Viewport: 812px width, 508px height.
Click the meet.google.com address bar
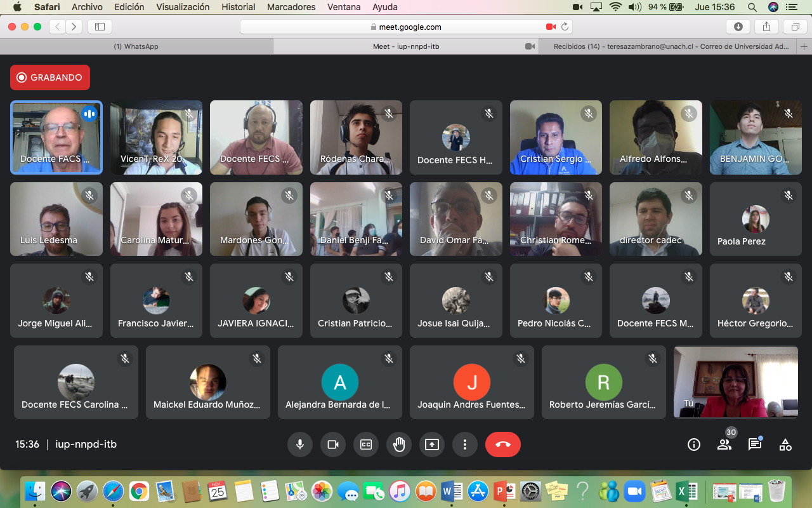[406, 27]
